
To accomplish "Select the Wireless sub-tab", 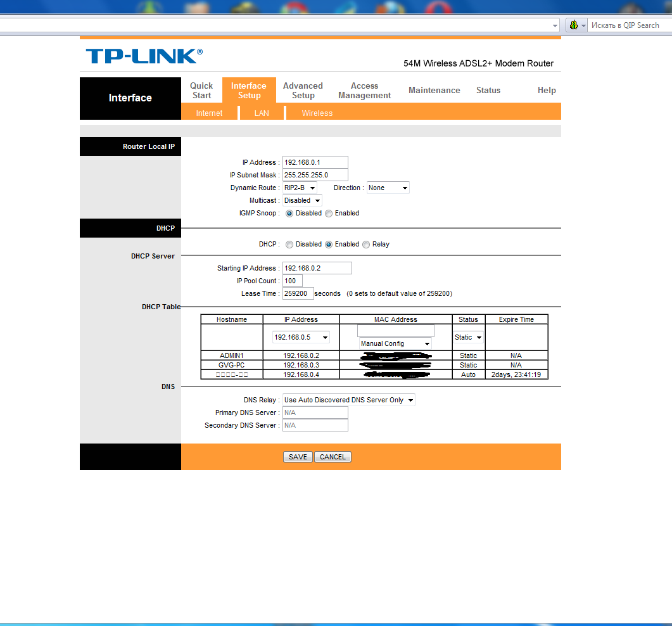I will point(317,113).
